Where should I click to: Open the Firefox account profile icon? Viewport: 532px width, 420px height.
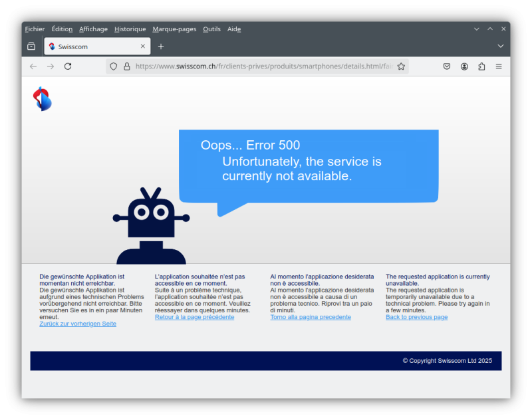(x=464, y=66)
